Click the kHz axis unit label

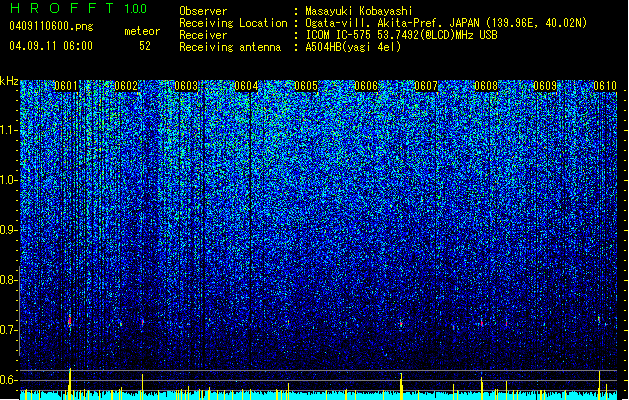tap(9, 81)
